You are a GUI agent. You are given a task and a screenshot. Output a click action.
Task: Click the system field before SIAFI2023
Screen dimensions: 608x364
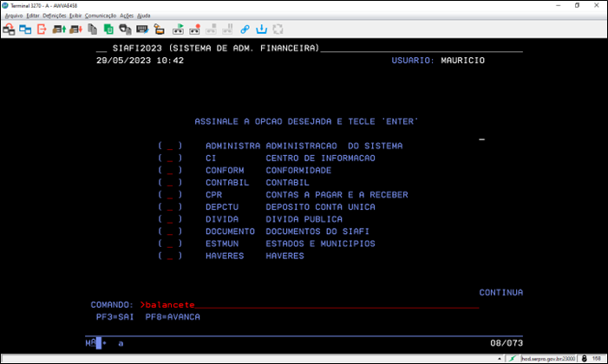101,49
